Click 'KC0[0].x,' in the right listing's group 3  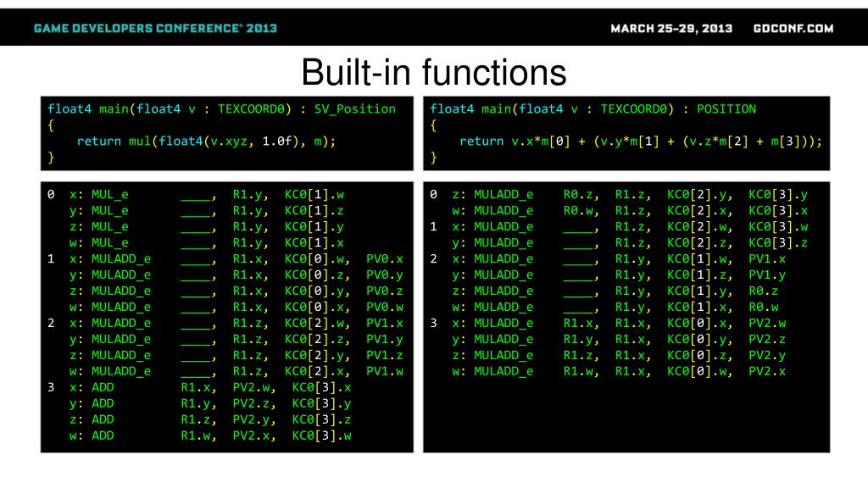point(700,323)
